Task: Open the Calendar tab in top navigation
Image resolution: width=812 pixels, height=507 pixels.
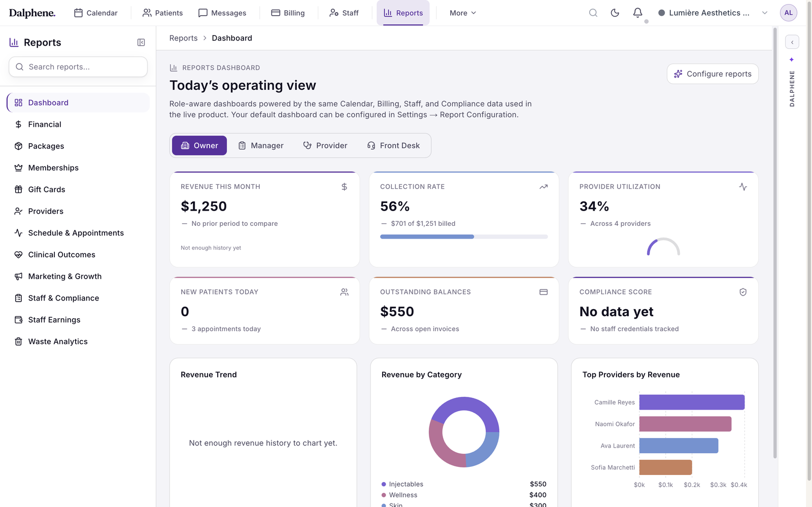Action: coord(96,13)
